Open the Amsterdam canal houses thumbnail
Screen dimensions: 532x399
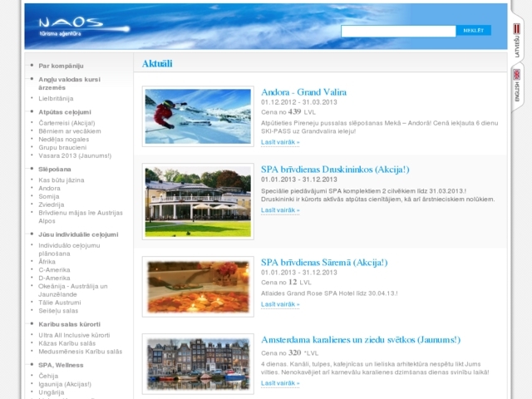[x=197, y=362]
